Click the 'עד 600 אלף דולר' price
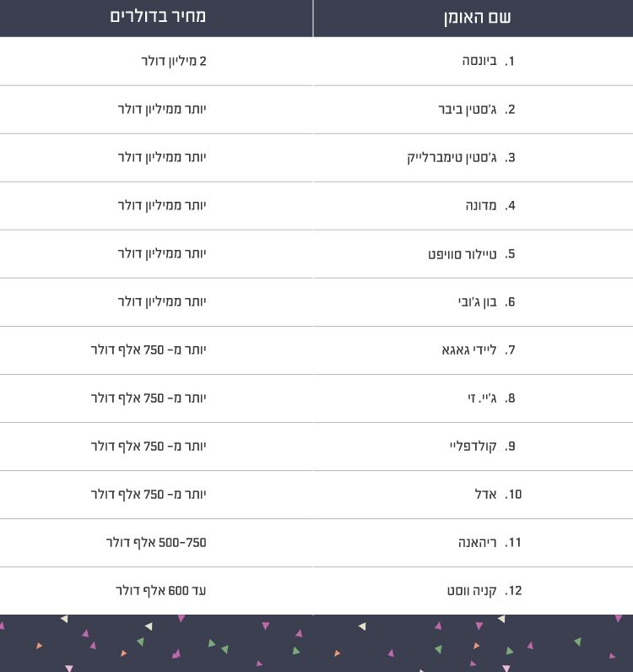Screen dimensions: 633x672 160,591
